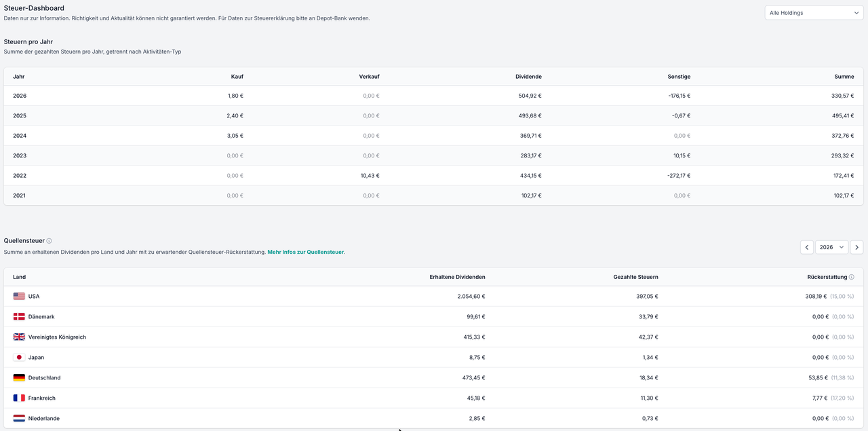Screen dimensions: 868x431
Task: Go to next year with right chevron
Action: point(856,248)
